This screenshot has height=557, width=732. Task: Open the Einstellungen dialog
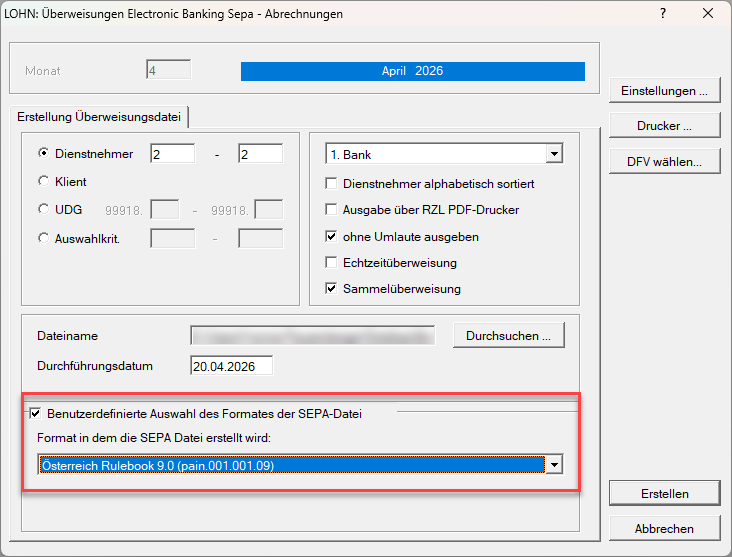coord(664,91)
